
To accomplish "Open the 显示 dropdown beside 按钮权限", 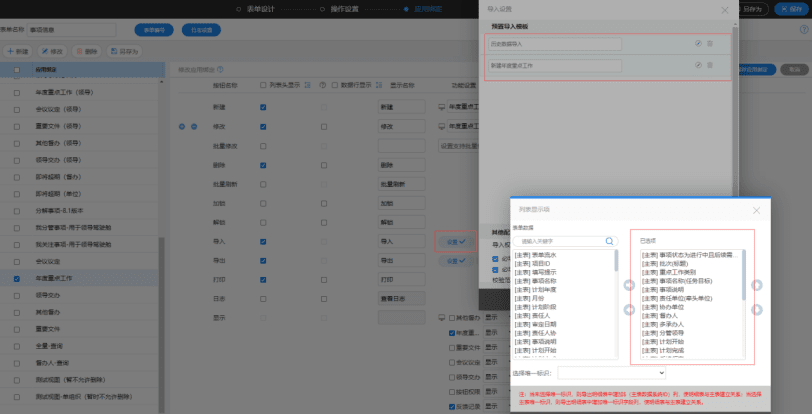I will (496, 392).
